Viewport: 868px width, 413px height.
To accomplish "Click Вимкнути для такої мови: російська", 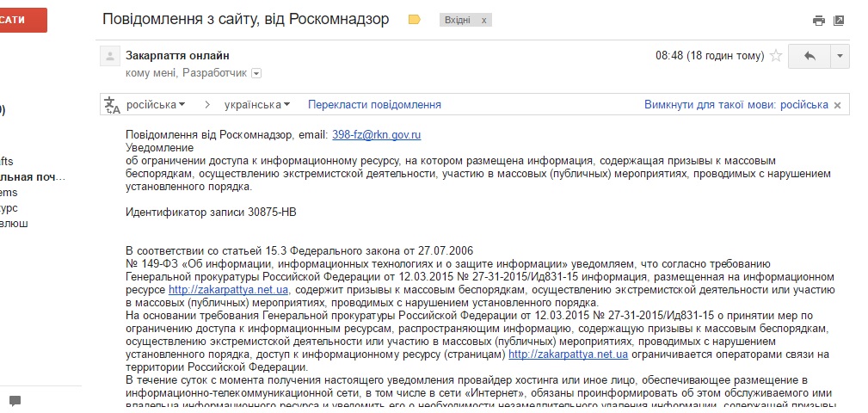I will point(736,105).
